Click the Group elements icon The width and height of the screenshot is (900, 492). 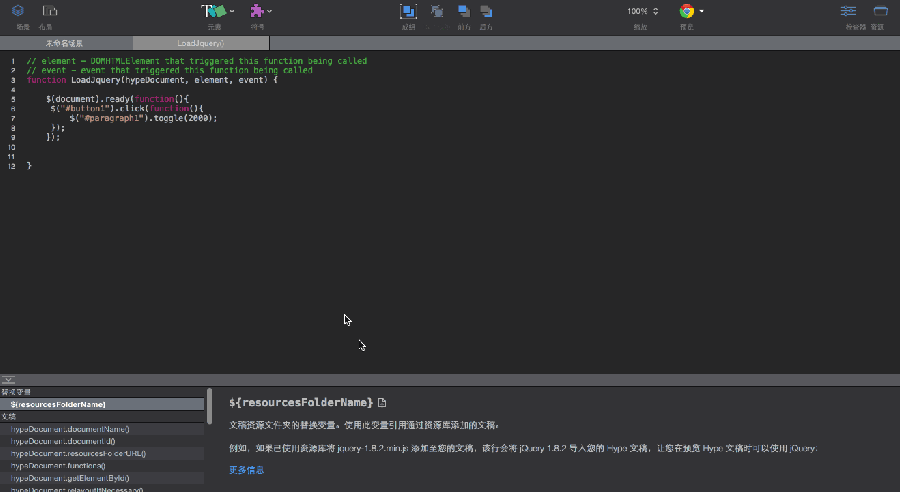pos(408,11)
